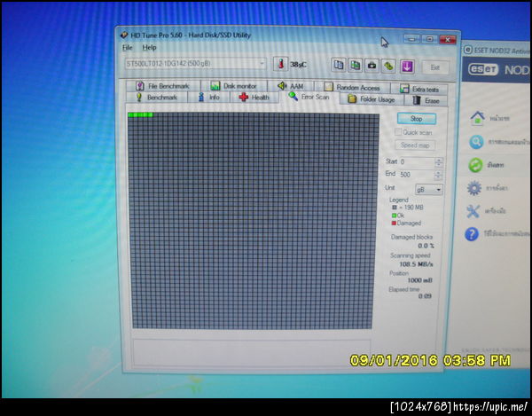The image size is (532, 416).
Task: Click the Speed map button
Action: point(415,145)
